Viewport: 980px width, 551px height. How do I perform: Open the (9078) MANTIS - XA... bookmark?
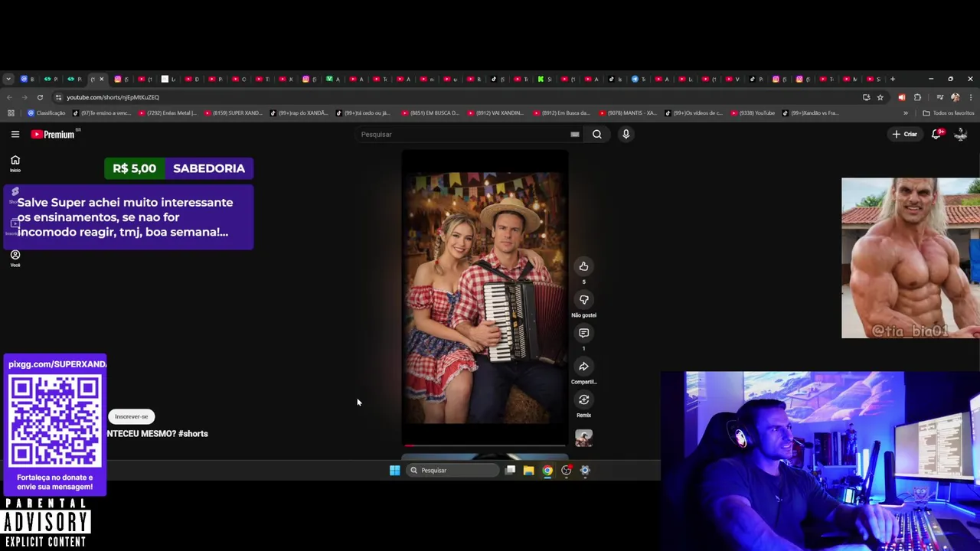(x=628, y=113)
